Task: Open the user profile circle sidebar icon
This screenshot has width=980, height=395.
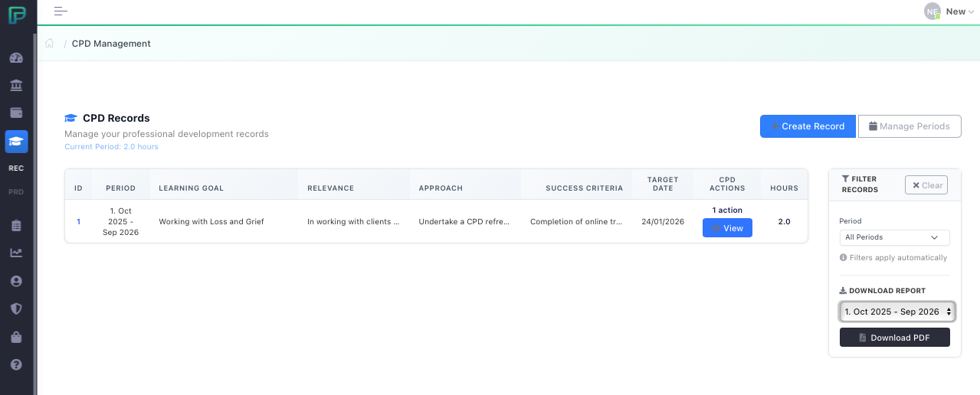Action: tap(16, 281)
